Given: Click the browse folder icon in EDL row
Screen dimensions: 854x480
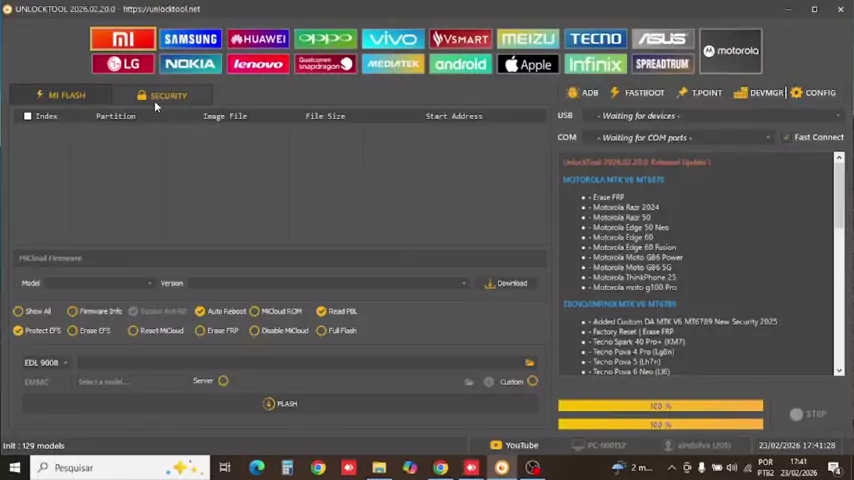Looking at the screenshot, I should click(529, 363).
